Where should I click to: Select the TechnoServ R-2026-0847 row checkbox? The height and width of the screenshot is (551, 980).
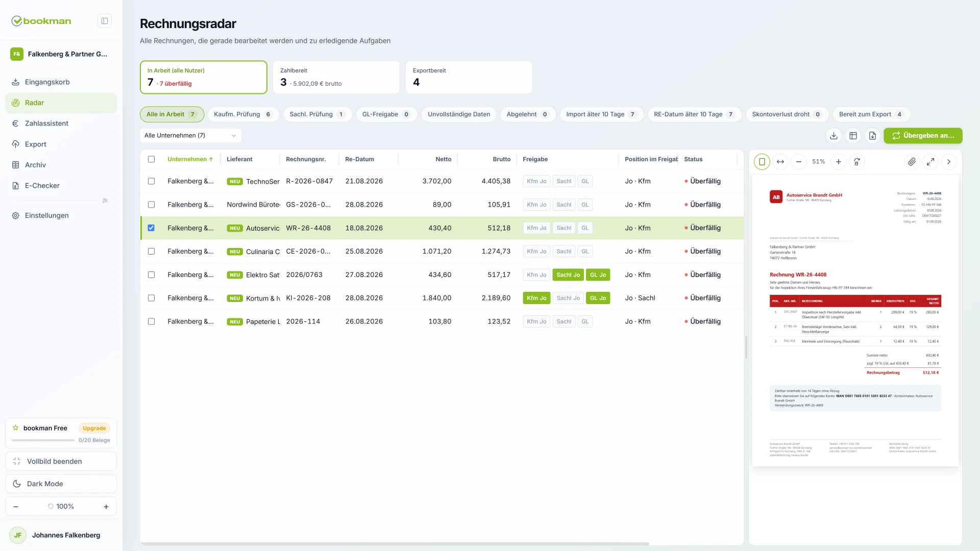coord(151,181)
